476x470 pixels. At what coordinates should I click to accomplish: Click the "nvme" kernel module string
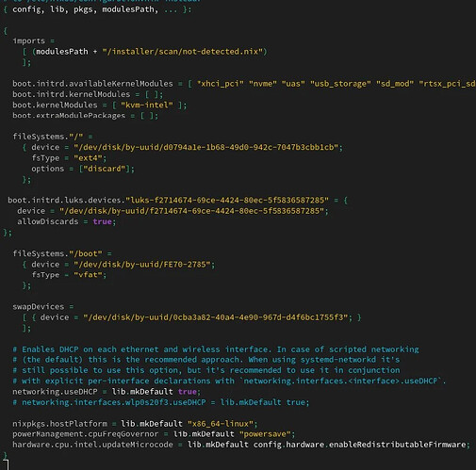(263, 84)
